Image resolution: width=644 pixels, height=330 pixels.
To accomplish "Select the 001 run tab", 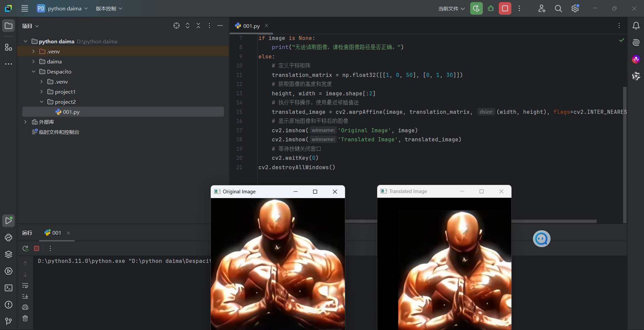I will (53, 233).
